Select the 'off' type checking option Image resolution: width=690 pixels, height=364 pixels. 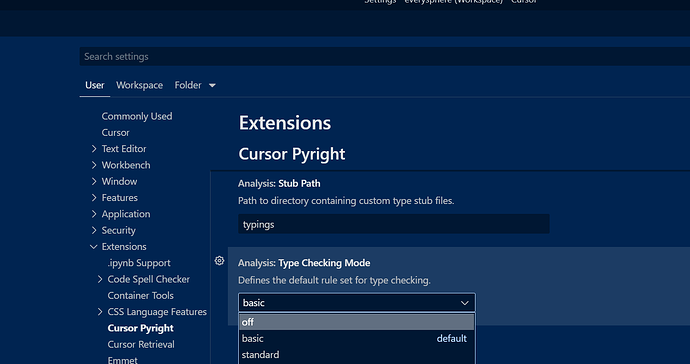356,322
